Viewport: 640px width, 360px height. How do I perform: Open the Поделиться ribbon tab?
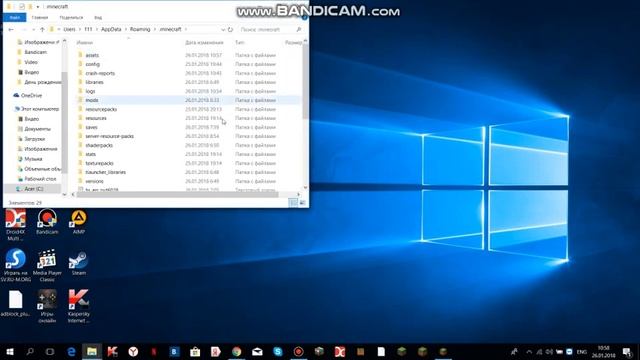point(71,18)
